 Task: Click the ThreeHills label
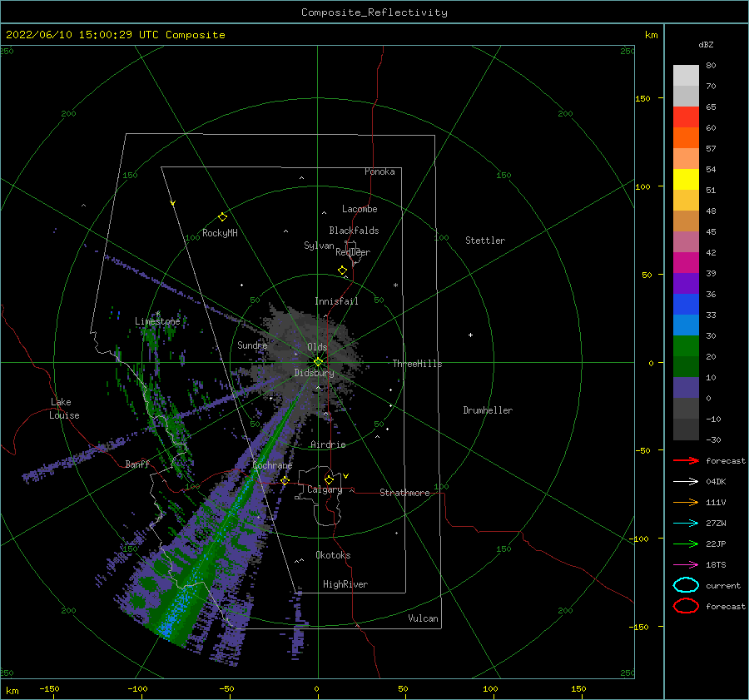(418, 364)
